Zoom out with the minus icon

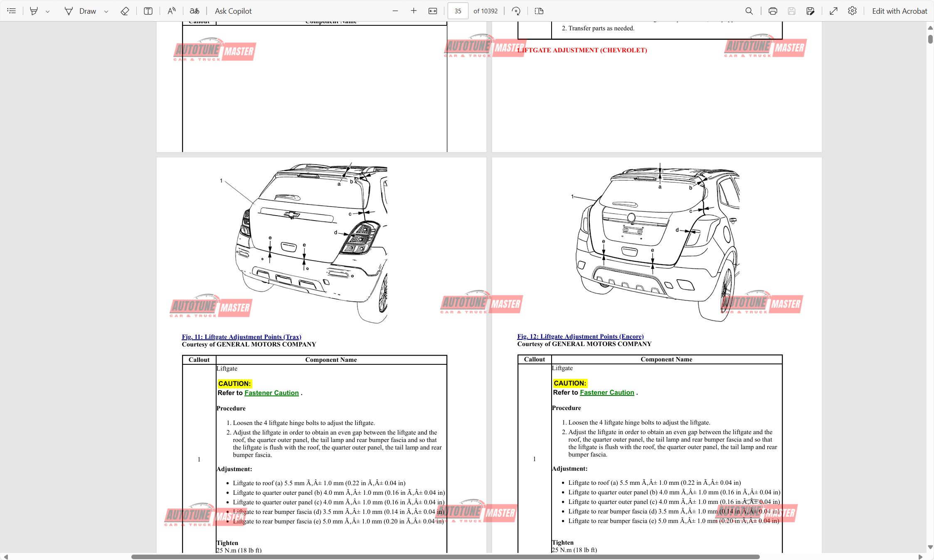click(395, 11)
